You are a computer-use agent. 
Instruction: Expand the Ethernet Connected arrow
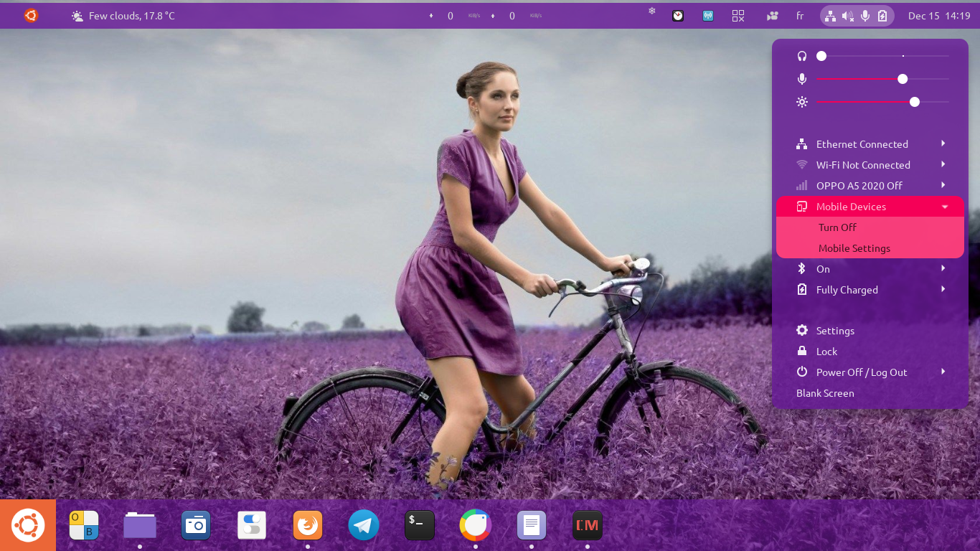[x=943, y=143]
